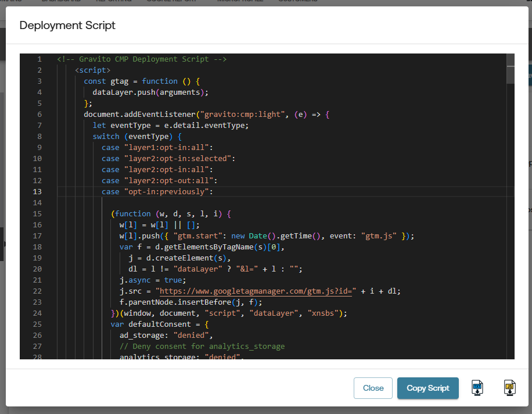The width and height of the screenshot is (532, 414).
Task: Click the Gravito CMP Deployment Script comment
Action: [142, 59]
